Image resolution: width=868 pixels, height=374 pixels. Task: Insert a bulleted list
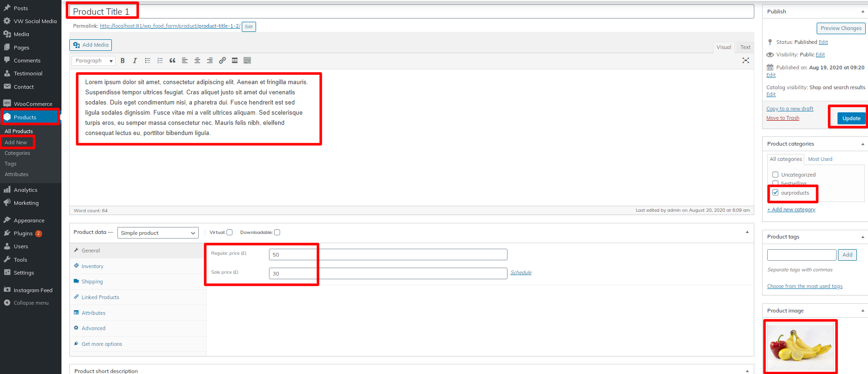coord(147,61)
